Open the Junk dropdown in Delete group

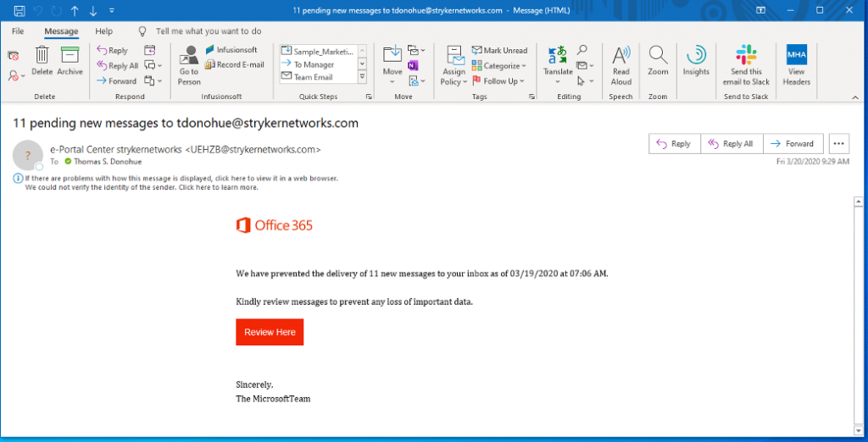point(17,76)
